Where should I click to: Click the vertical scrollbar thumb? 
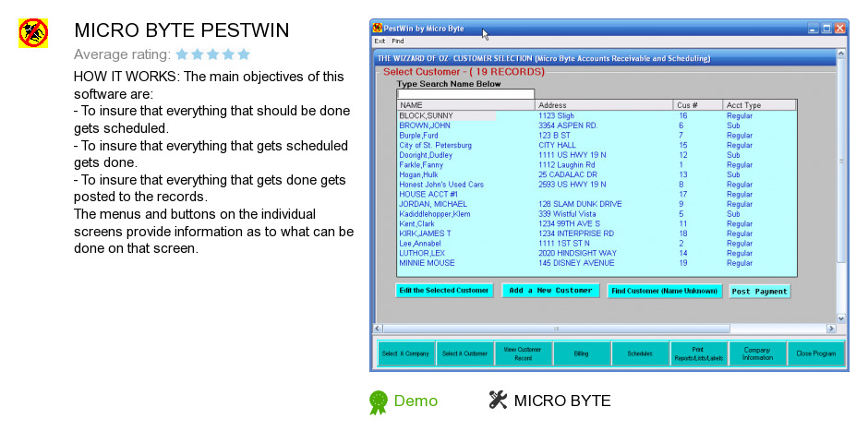841,161
